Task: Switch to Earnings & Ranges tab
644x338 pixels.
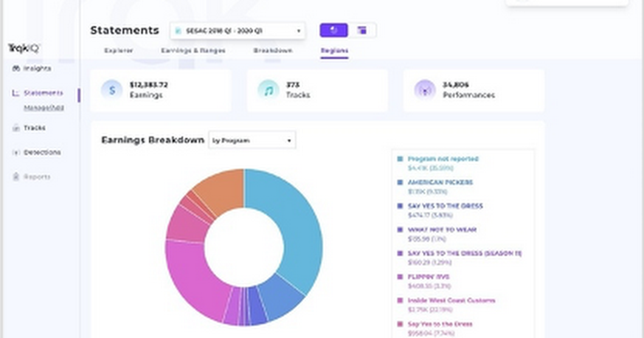Action: (193, 50)
